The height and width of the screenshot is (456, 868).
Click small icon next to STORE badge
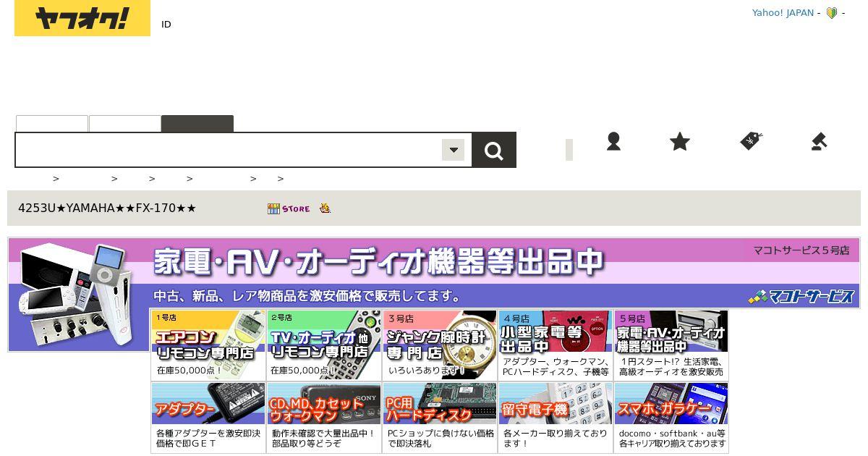click(325, 208)
